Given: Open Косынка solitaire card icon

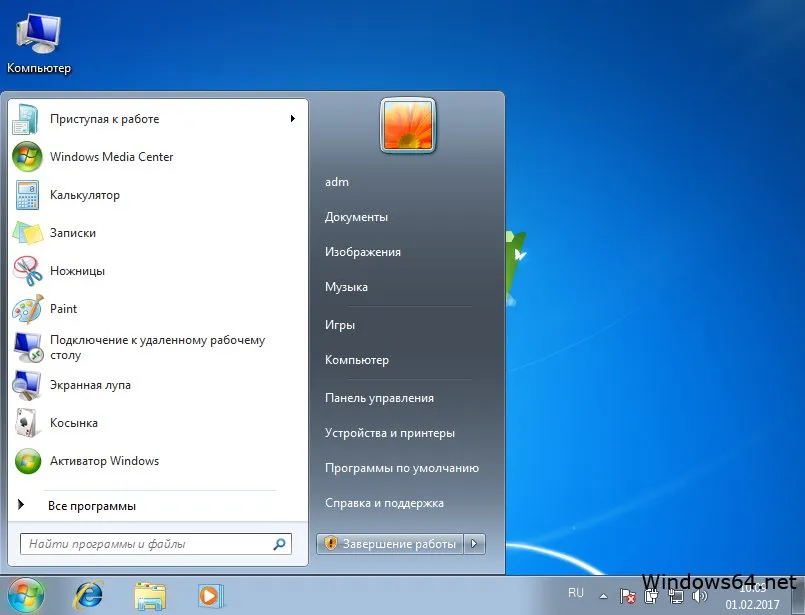Looking at the screenshot, I should (27, 423).
